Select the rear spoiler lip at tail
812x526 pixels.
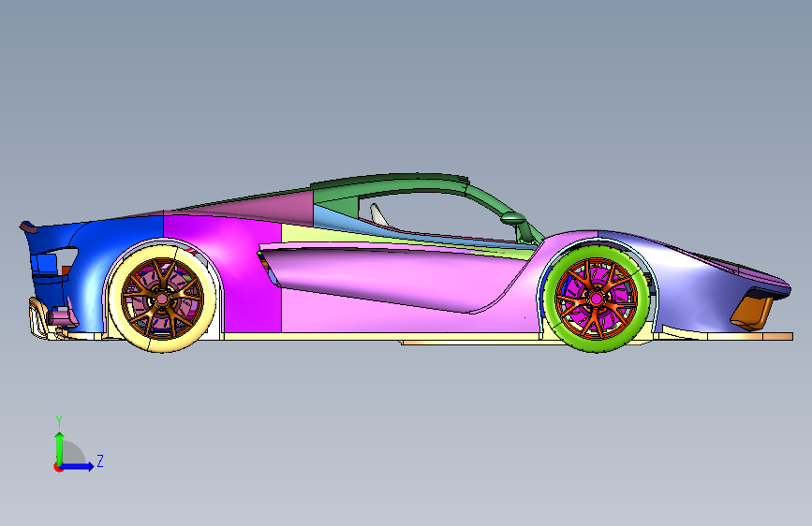pyautogui.click(x=27, y=226)
